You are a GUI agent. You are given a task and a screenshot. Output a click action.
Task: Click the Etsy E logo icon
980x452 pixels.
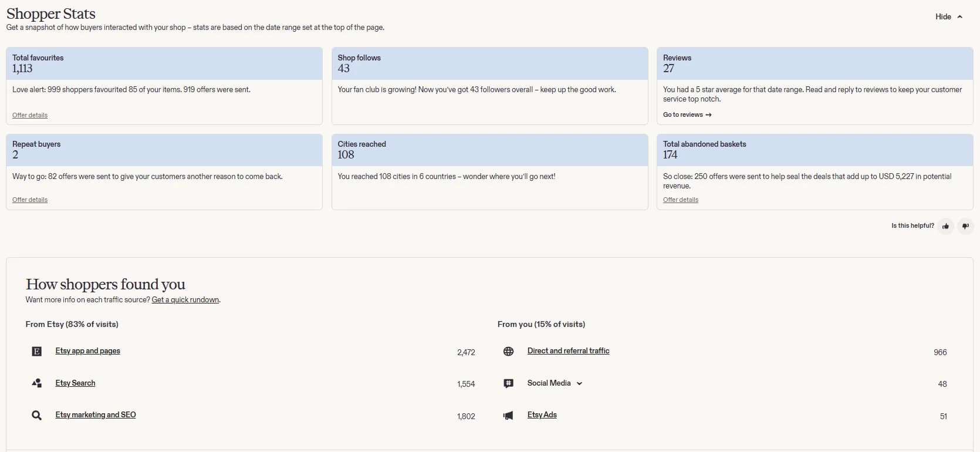click(36, 352)
